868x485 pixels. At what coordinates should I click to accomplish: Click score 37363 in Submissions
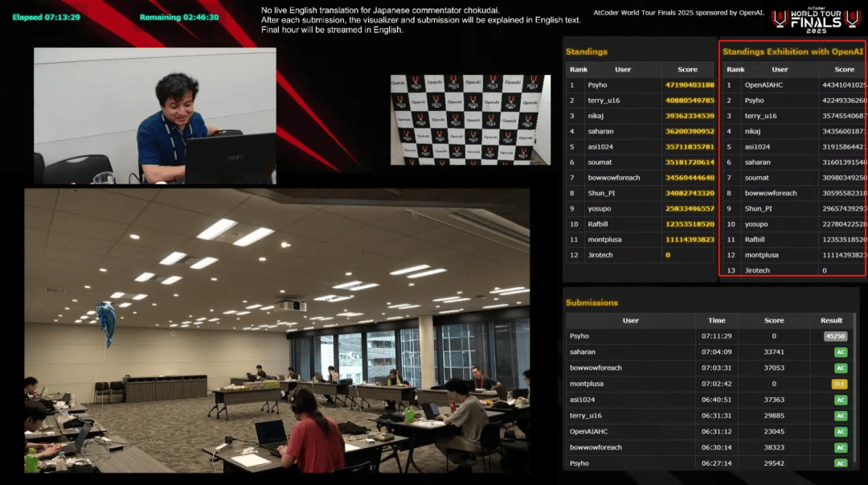click(x=774, y=400)
